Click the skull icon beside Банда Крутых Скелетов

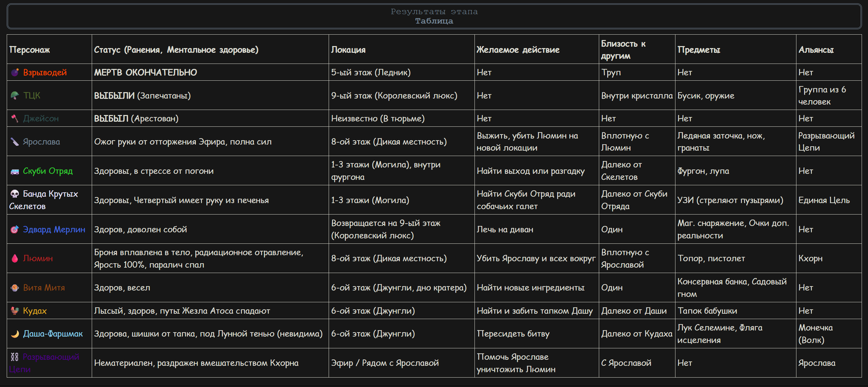tap(14, 194)
